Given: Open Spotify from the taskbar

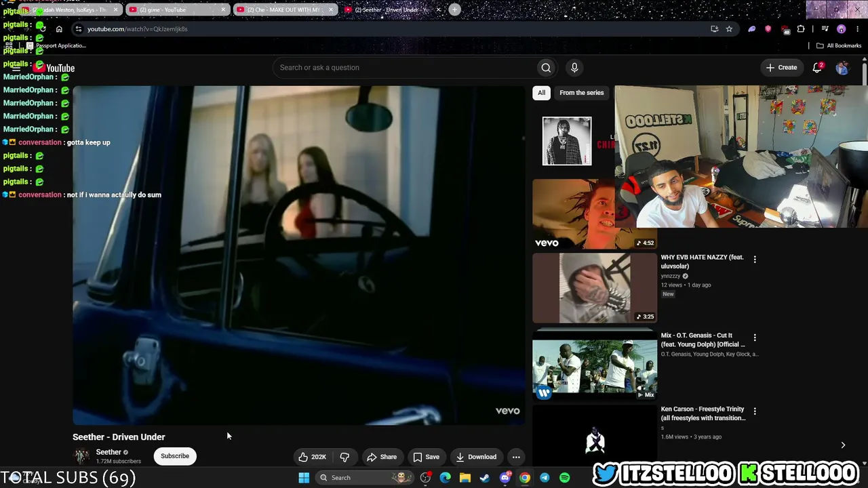Looking at the screenshot, I should pos(564,478).
